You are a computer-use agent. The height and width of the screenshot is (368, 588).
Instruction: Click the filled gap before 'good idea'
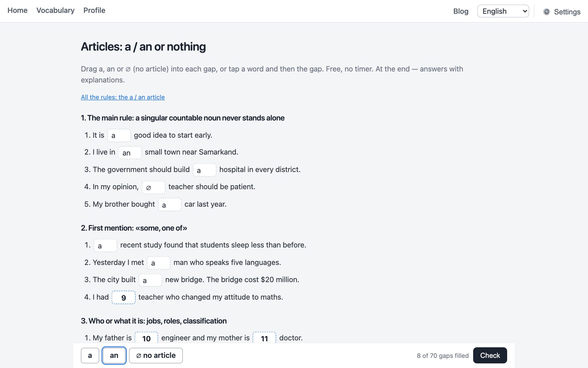pos(119,136)
